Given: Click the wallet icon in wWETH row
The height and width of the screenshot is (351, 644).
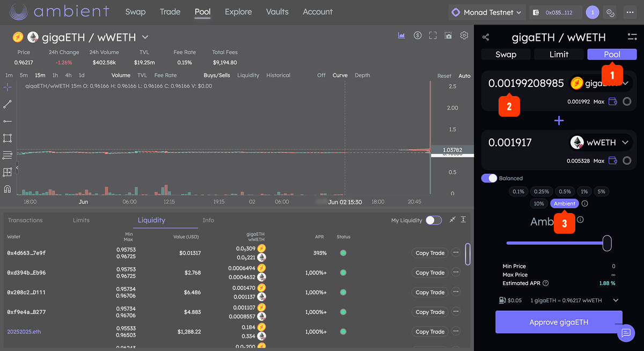Looking at the screenshot, I should pos(613,160).
